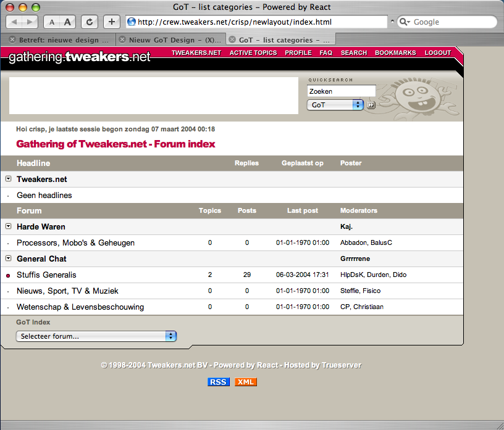The image size is (504, 430).
Task: Click the 'Hoi crisp' last session message
Action: coord(115,129)
